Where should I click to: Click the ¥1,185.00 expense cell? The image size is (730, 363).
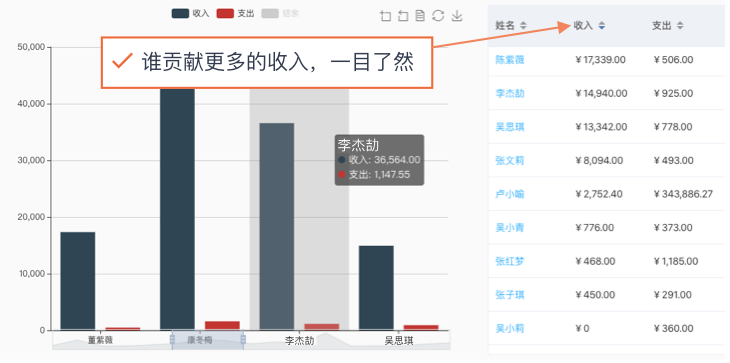tap(676, 262)
